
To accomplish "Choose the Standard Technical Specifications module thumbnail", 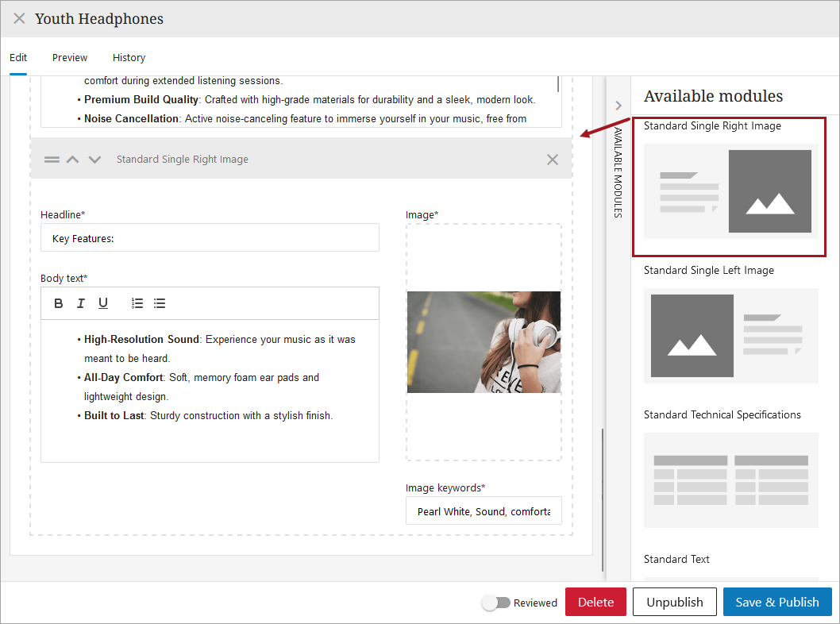I will point(730,480).
